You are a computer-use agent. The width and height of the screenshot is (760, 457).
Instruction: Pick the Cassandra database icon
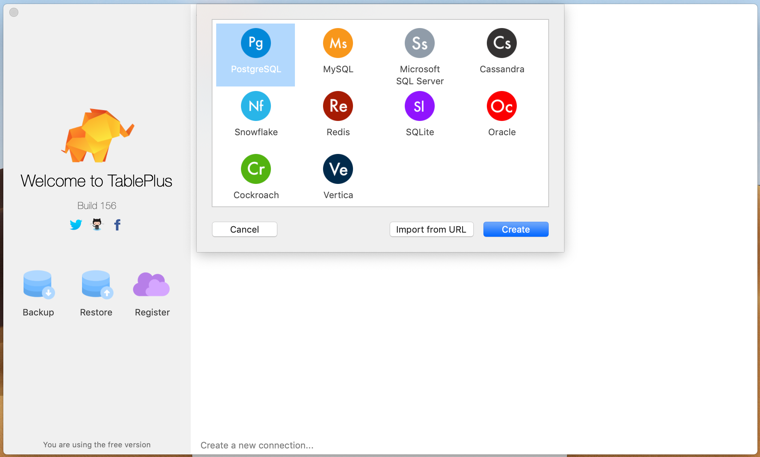pyautogui.click(x=501, y=44)
